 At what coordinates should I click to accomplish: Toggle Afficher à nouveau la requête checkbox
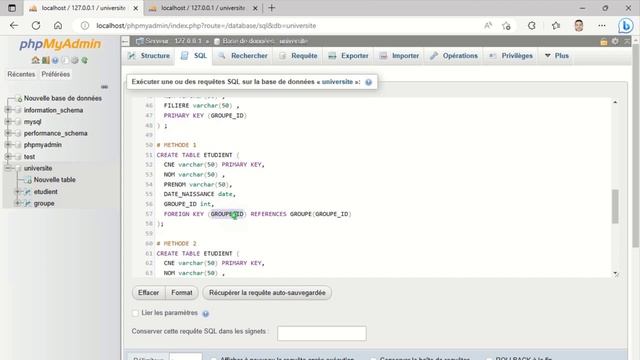click(x=213, y=358)
